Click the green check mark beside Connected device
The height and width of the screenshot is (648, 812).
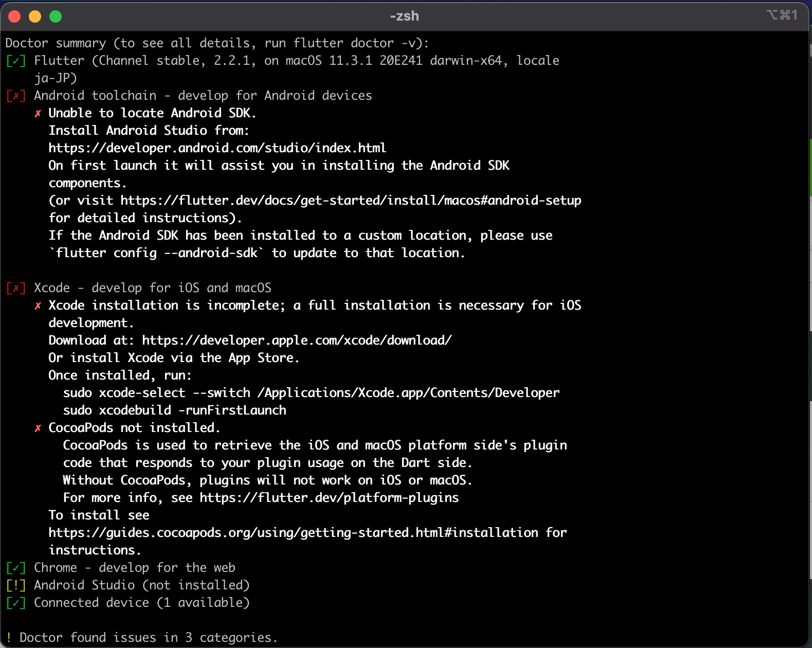coord(16,603)
